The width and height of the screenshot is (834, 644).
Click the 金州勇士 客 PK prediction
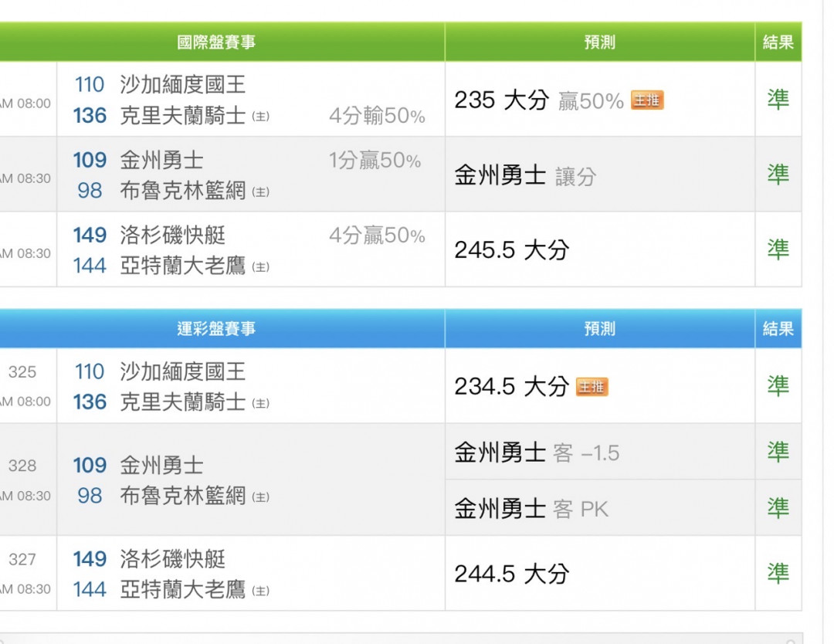[x=531, y=509]
